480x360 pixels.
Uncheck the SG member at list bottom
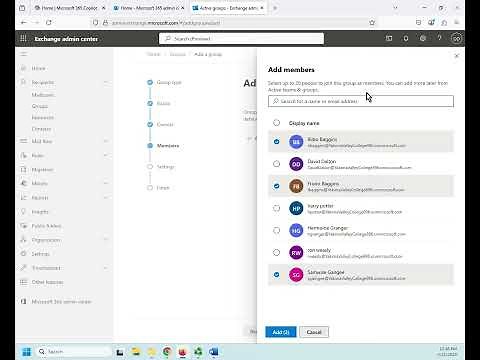pos(276,275)
